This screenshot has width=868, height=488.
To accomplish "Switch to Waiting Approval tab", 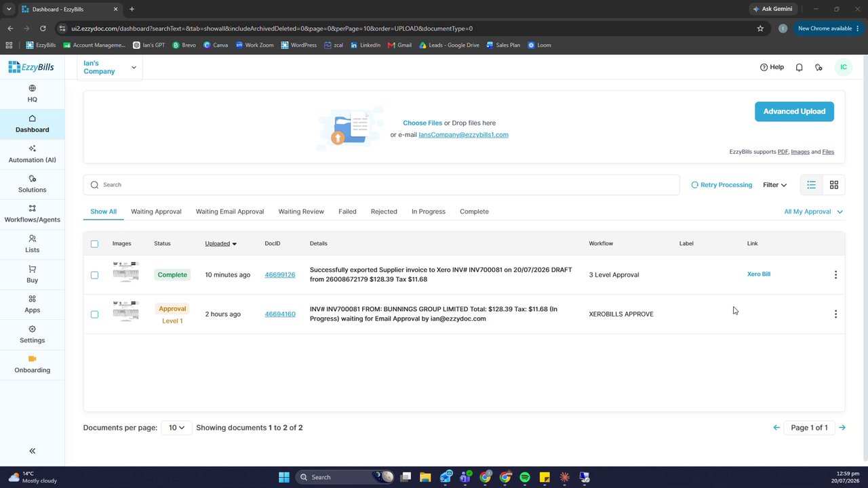I will [156, 211].
